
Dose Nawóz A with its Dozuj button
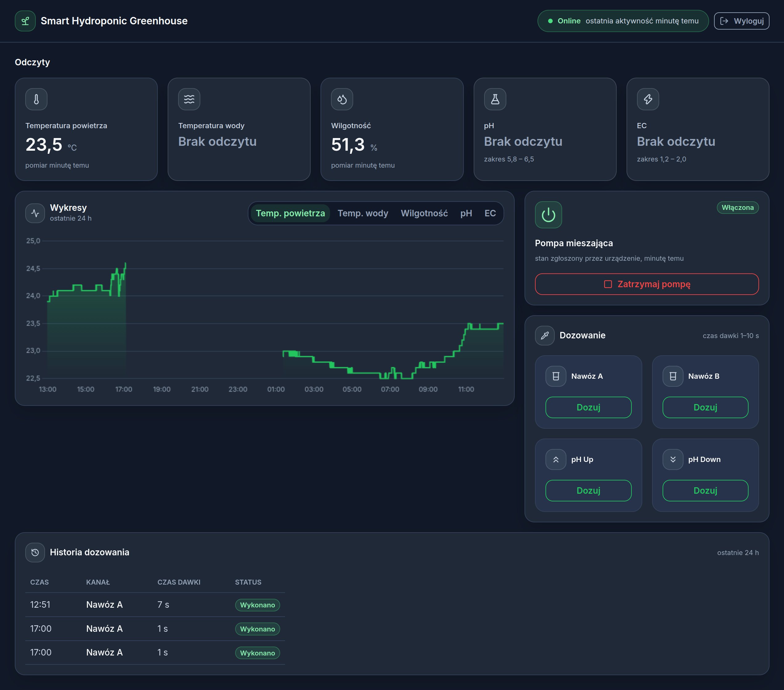point(588,407)
